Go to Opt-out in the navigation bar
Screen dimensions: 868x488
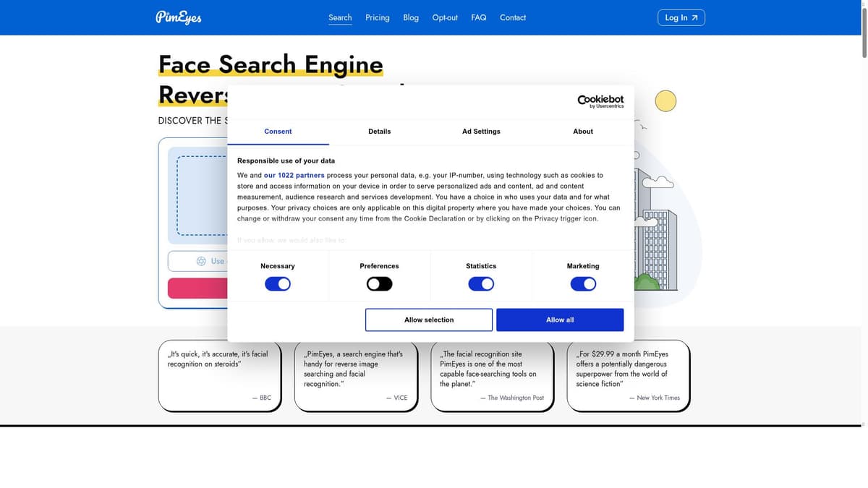(x=445, y=17)
